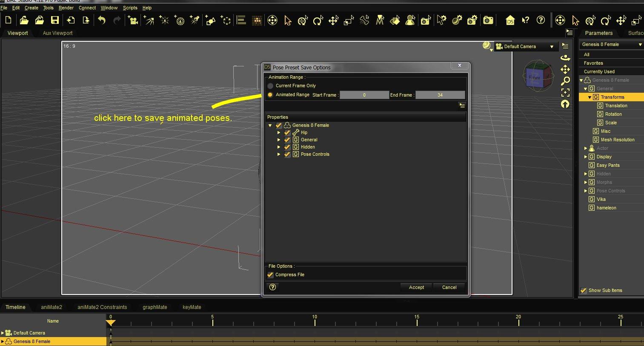Uncheck the Hidden property checkbox in dialog

coord(287,147)
